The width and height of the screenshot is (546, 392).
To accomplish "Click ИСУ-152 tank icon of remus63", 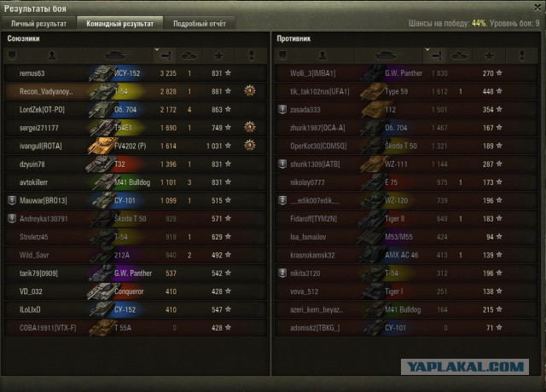I will tap(102, 73).
